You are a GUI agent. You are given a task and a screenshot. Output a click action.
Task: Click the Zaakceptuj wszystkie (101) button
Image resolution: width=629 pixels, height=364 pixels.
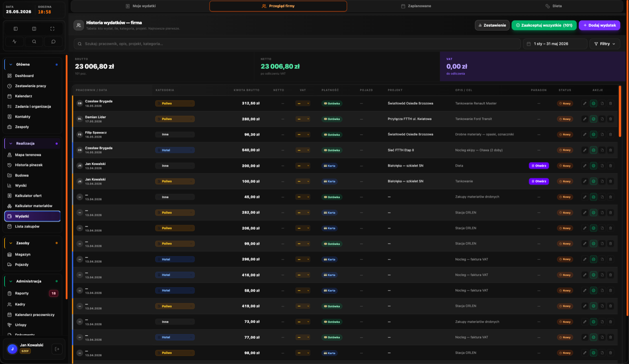tap(544, 25)
